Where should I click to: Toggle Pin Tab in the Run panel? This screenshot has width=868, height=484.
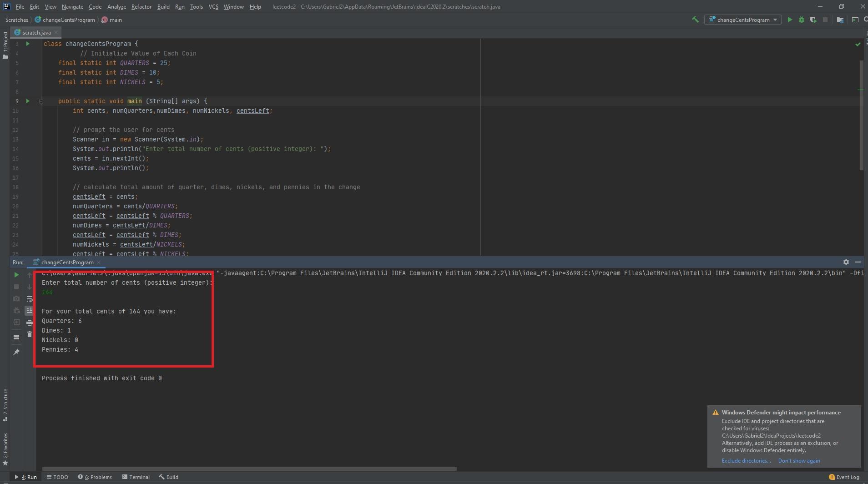point(16,352)
